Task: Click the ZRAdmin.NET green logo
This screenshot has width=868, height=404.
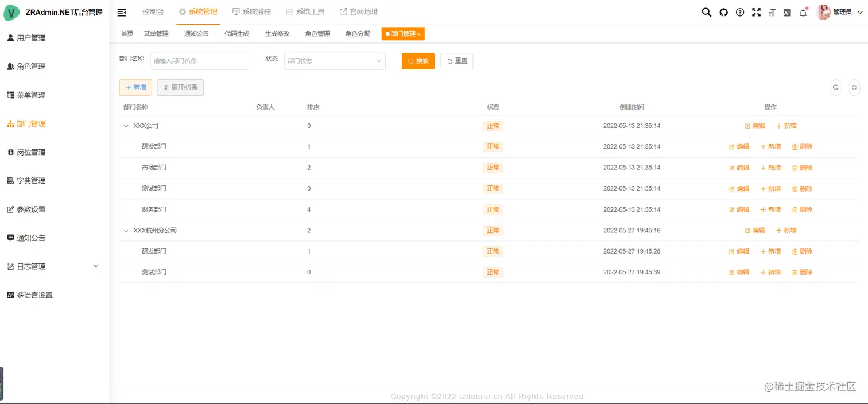Action: pyautogui.click(x=11, y=12)
